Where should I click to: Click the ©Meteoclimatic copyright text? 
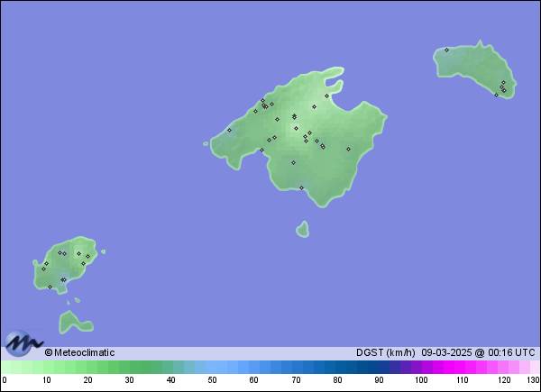point(79,352)
